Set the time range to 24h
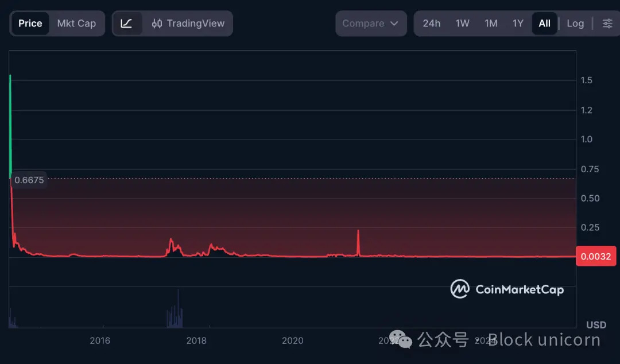This screenshot has height=364, width=620. point(431,24)
